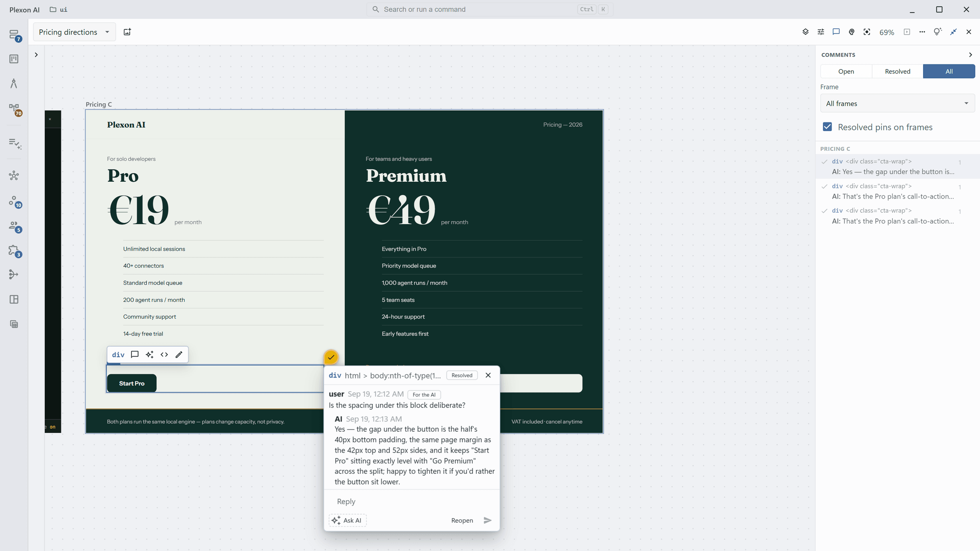Click the Priority model queue feature row
This screenshot has width=980, height=551.
click(482, 266)
